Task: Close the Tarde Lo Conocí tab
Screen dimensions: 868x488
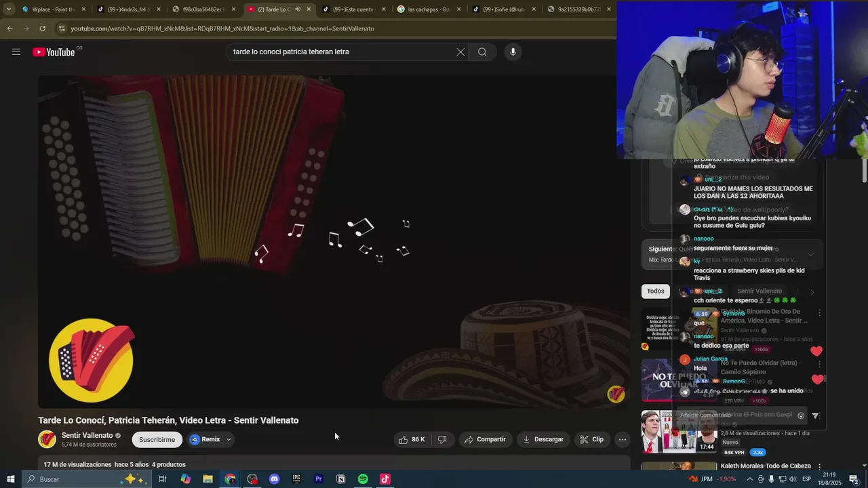Action: click(309, 9)
